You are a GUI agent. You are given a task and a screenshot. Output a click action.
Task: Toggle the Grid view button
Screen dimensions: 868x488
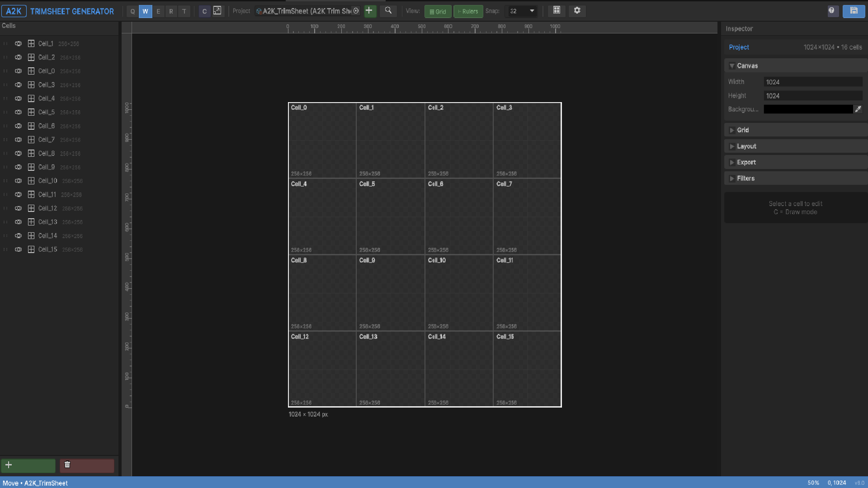point(438,11)
